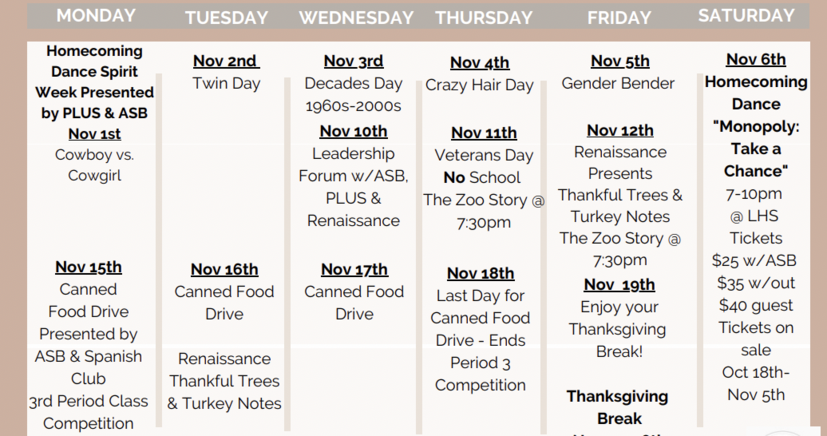Select the Twin Day event text

tap(226, 83)
